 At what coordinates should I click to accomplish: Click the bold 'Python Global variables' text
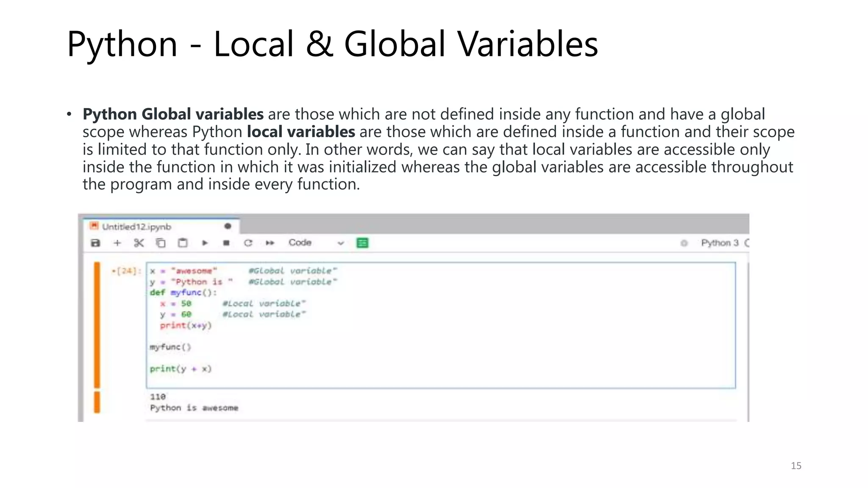click(x=173, y=114)
